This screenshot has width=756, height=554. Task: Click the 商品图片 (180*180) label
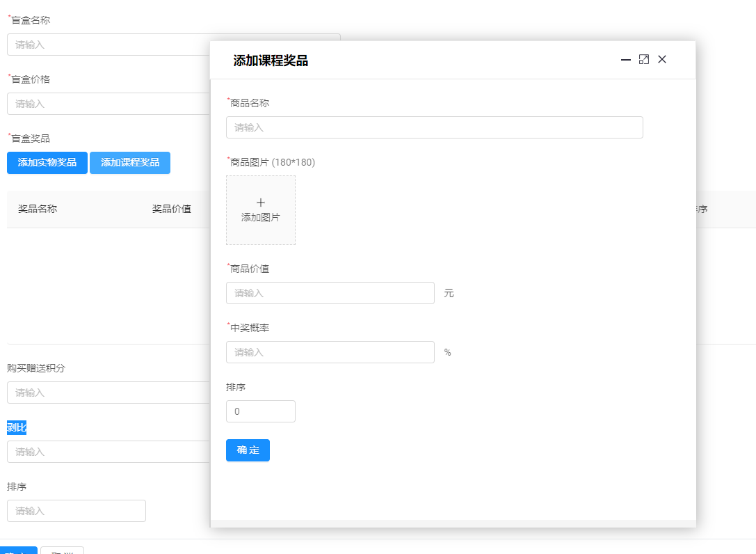(x=273, y=162)
